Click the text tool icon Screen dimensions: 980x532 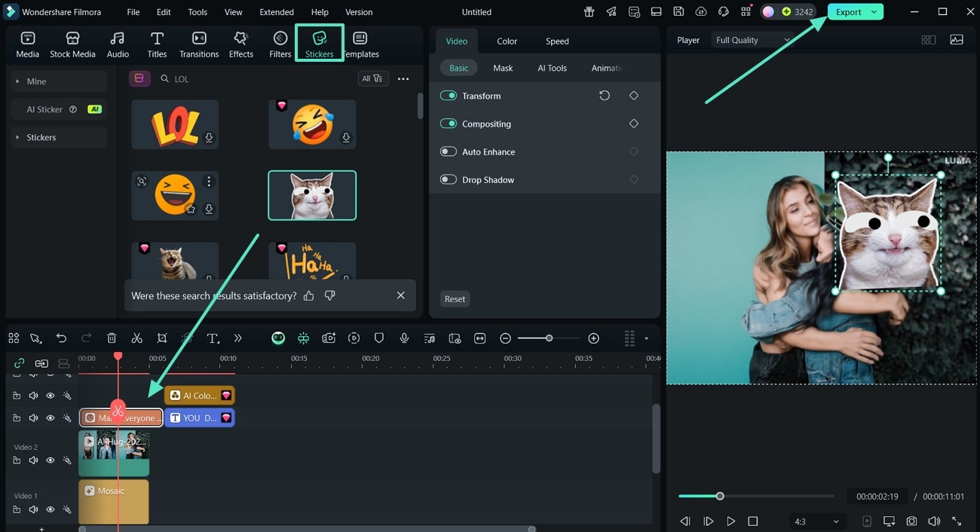tap(213, 338)
